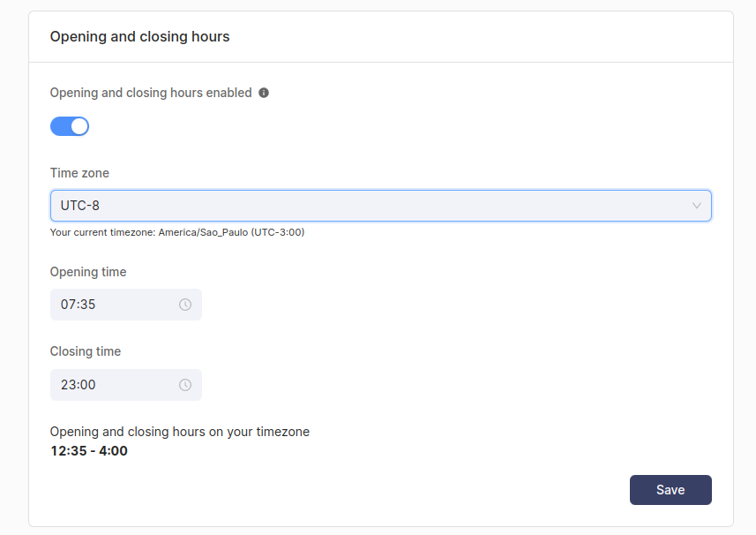This screenshot has height=535, width=756.
Task: Toggle the opening and closing hours switch
Action: (70, 125)
